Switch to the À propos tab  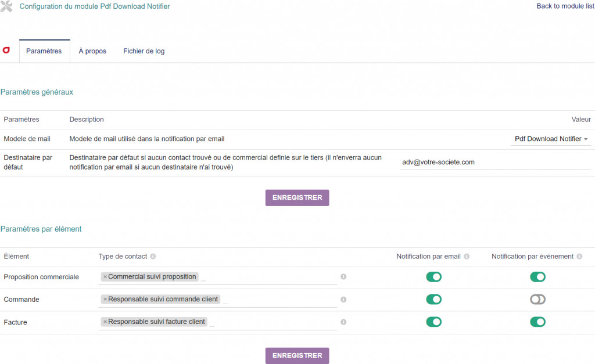click(92, 51)
